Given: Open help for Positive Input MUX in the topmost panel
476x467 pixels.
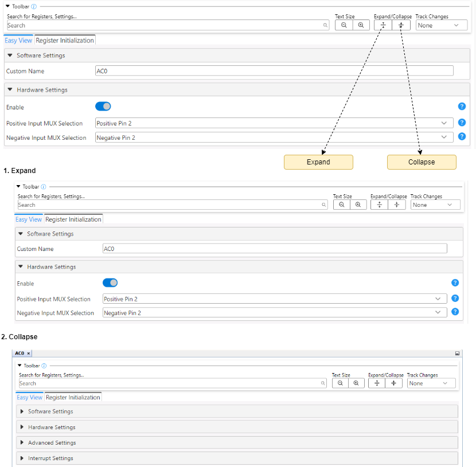Looking at the screenshot, I should (462, 123).
